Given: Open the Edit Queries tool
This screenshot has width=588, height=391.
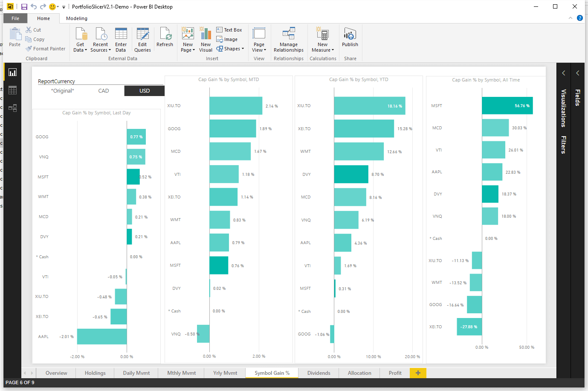Looking at the screenshot, I should coord(142,40).
